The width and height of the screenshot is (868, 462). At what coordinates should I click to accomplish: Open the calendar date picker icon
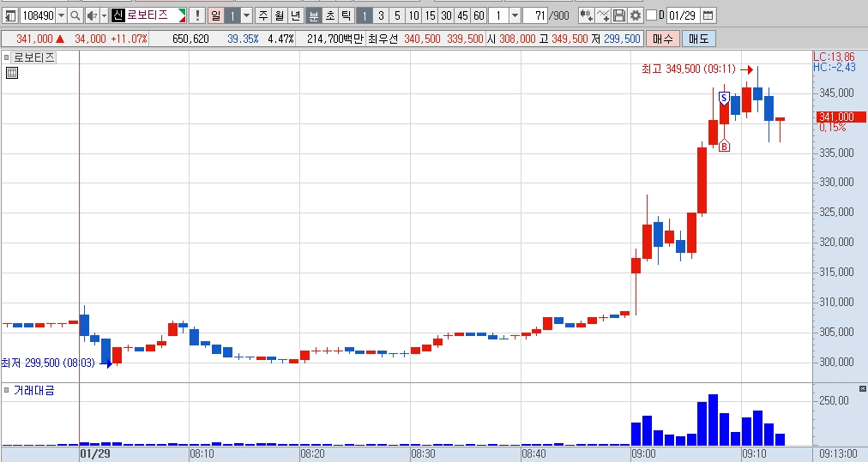tap(708, 15)
